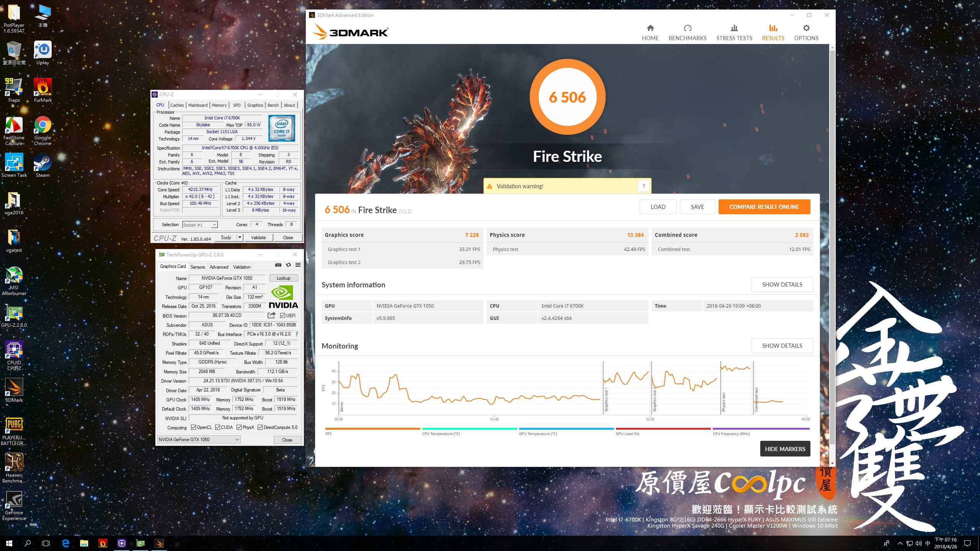
Task: Select the FurMark desktop icon
Action: 42,90
